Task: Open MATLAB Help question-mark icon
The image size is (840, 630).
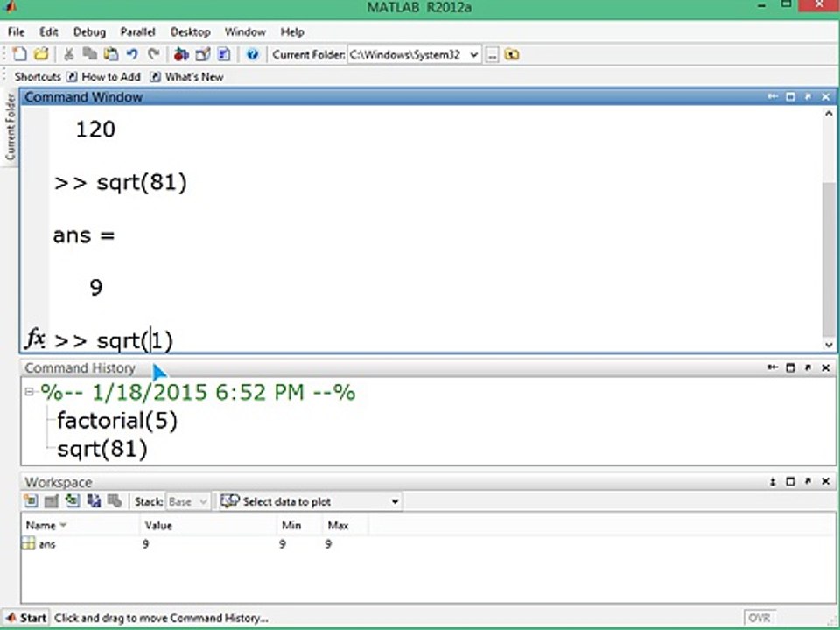Action: tap(252, 54)
